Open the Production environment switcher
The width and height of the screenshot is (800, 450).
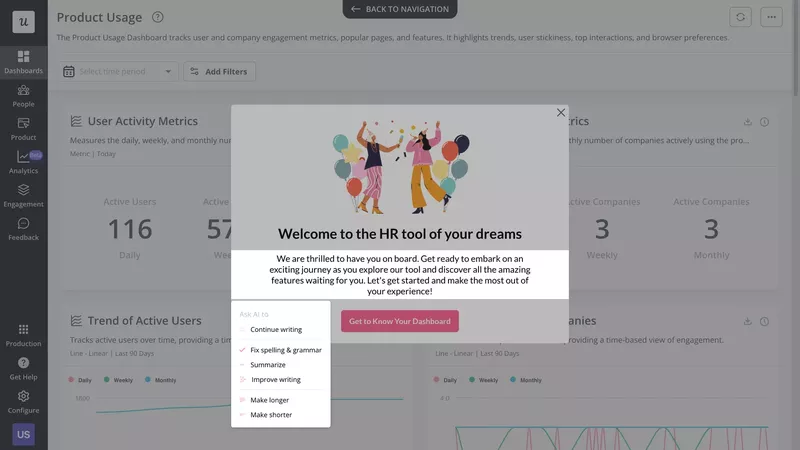[23, 334]
